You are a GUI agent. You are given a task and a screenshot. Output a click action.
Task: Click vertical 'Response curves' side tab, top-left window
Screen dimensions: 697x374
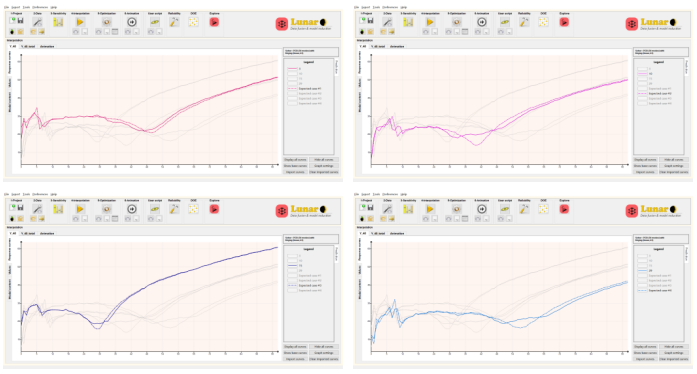(10, 62)
